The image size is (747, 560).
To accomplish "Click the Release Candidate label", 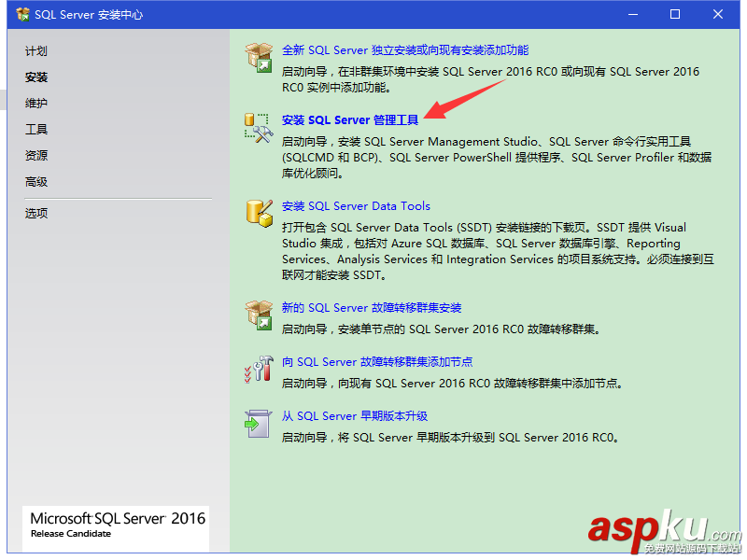I will pyautogui.click(x=71, y=534).
